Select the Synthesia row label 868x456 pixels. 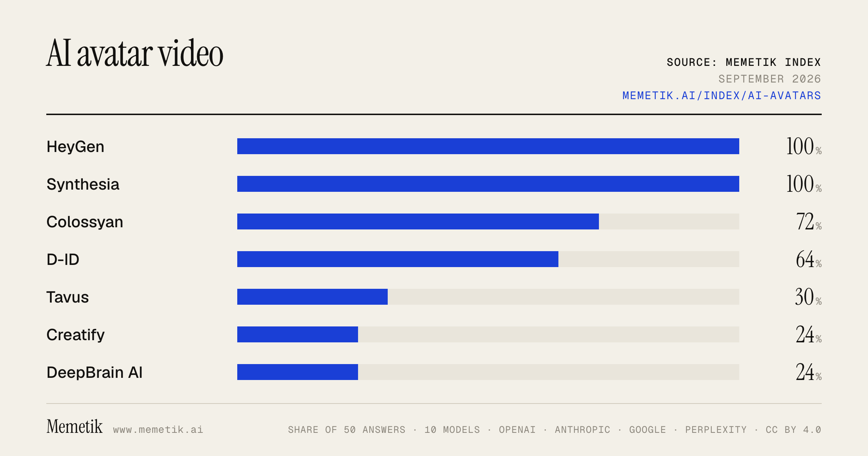point(83,184)
